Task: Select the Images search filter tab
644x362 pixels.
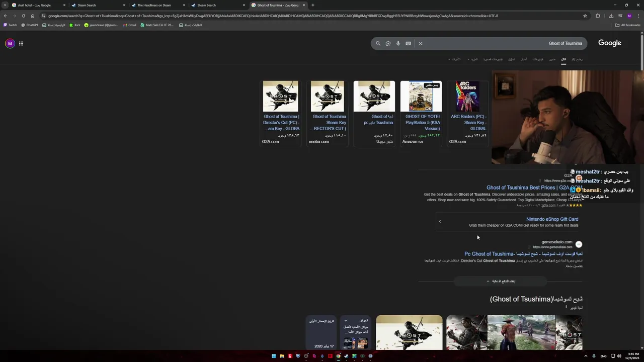Action: [x=552, y=59]
